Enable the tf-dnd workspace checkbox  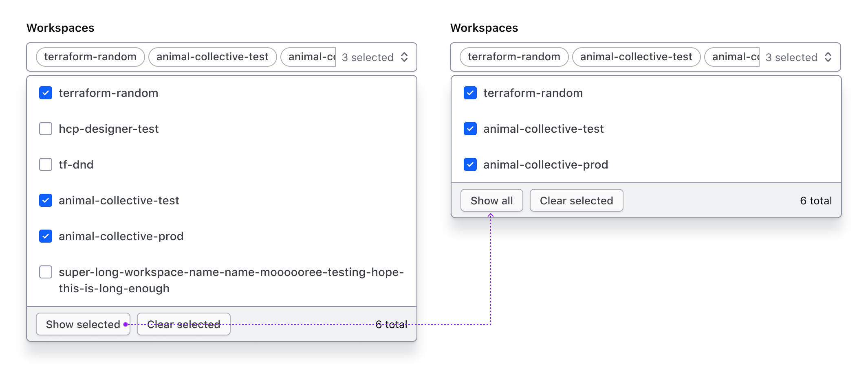pos(45,164)
